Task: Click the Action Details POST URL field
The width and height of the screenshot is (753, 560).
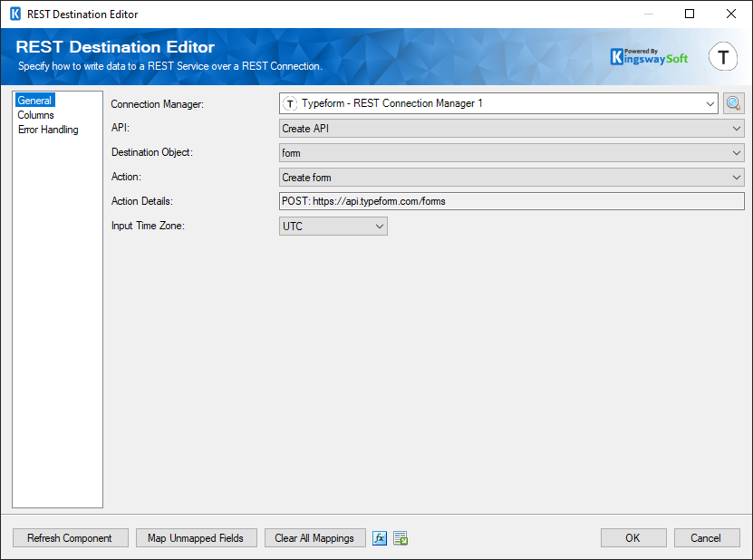Action: 511,201
